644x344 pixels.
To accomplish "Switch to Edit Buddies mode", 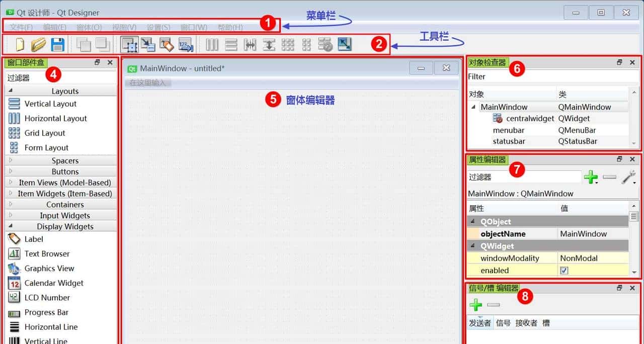I will point(168,44).
